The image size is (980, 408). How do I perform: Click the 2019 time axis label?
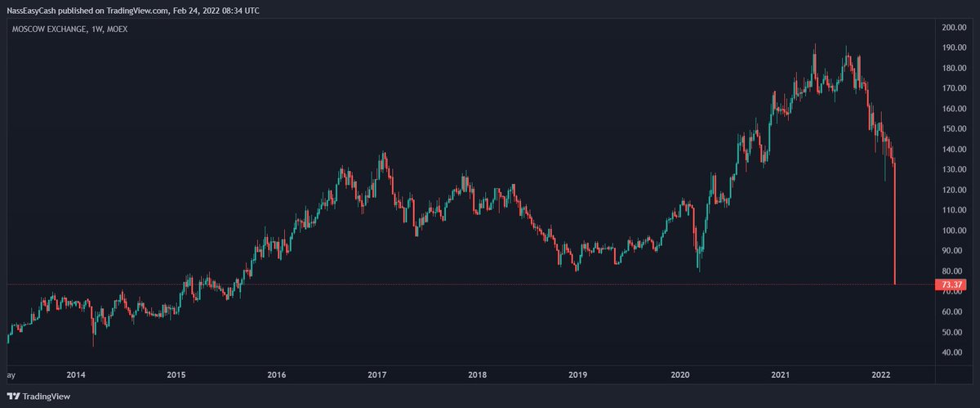[x=578, y=375]
